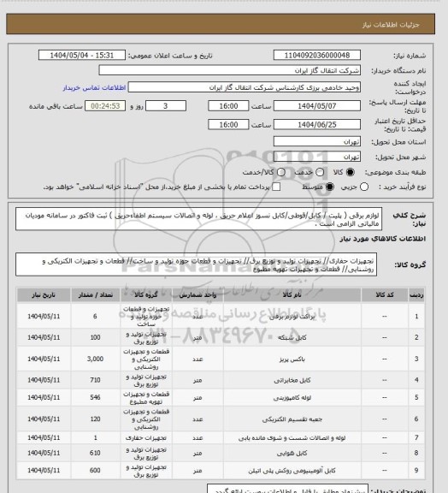Select row item کابل شبکه
The height and width of the screenshot is (493, 448).
tap(292, 337)
